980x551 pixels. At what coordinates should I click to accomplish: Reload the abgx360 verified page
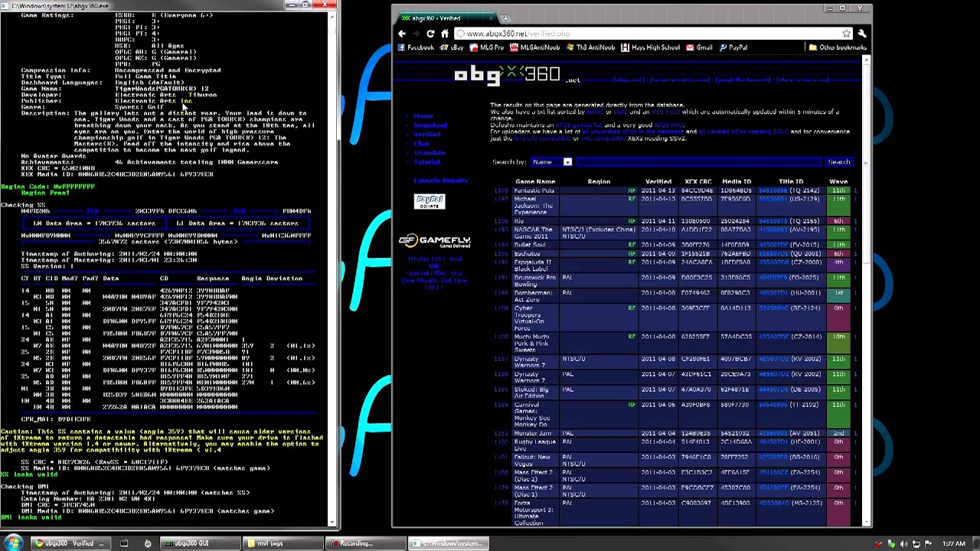click(430, 34)
